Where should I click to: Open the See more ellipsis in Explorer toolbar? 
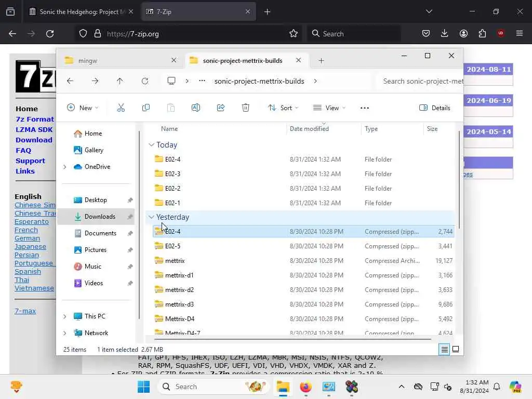pos(365,108)
